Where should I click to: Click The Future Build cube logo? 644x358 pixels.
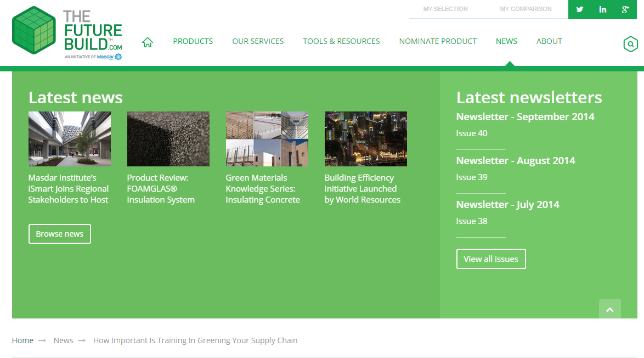tap(34, 30)
